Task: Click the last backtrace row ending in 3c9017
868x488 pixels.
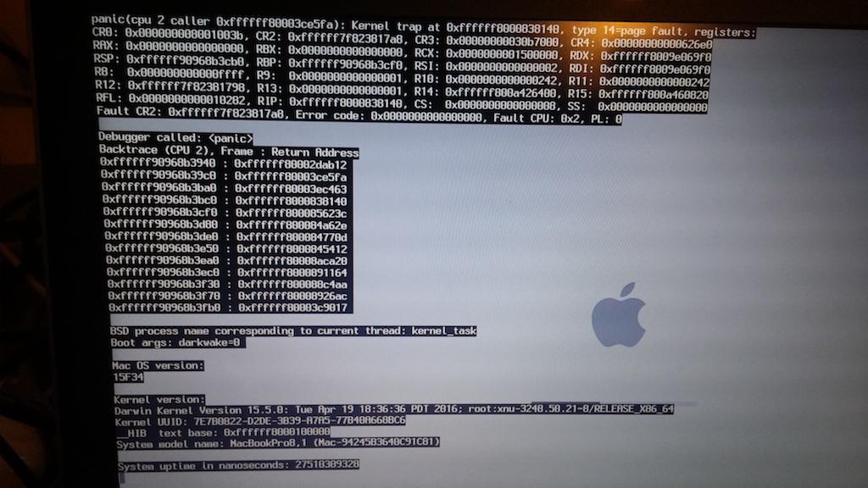Action: pos(230,308)
